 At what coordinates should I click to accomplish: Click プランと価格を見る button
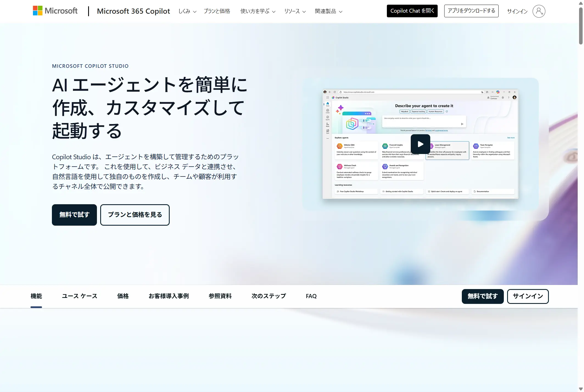click(135, 215)
